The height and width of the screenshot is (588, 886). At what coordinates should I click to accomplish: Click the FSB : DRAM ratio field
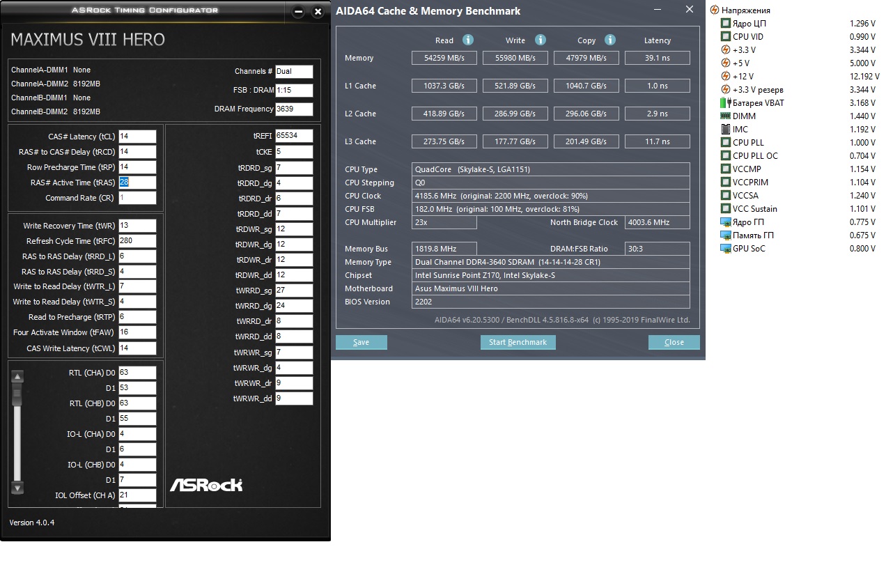coord(294,91)
